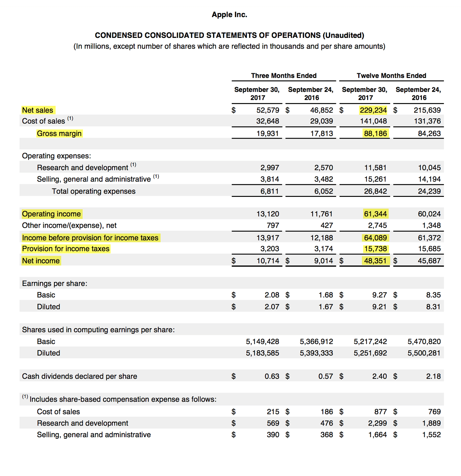Click SG&A value 15,261

pos(375,179)
